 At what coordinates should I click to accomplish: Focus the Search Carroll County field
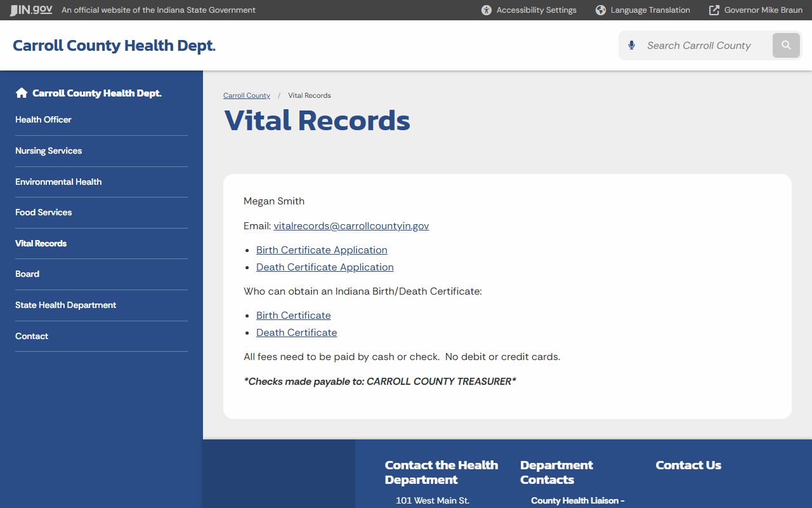coord(704,46)
